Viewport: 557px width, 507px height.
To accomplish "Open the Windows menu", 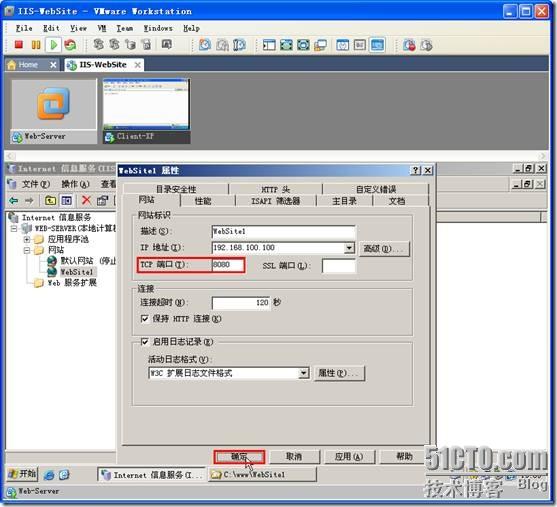I will point(158,28).
